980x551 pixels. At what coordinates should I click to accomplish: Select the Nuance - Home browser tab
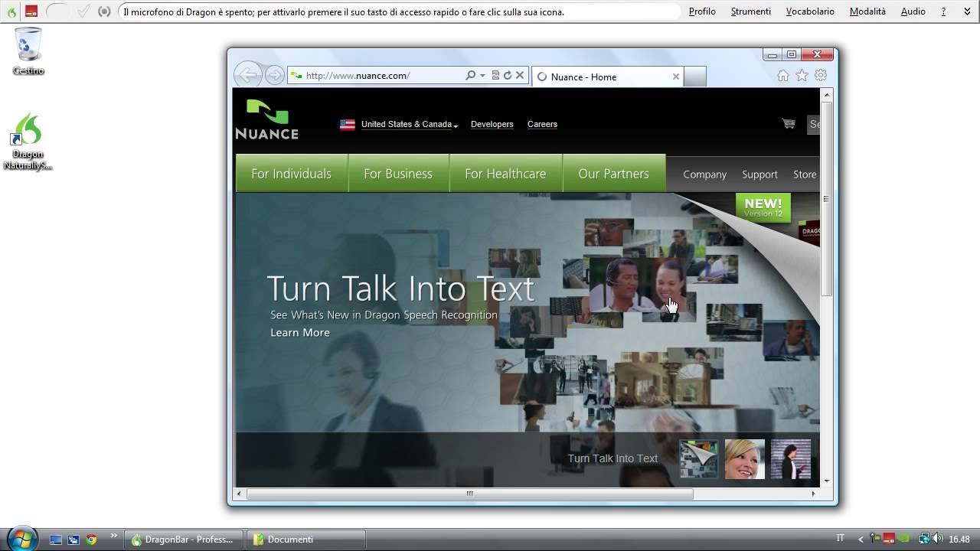coord(608,77)
